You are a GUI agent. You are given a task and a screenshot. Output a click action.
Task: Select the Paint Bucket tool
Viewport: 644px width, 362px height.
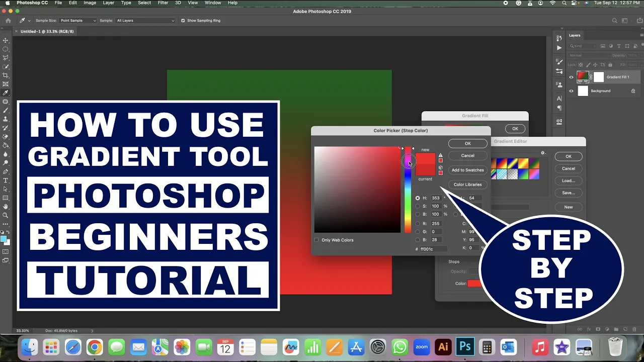pos(6,145)
